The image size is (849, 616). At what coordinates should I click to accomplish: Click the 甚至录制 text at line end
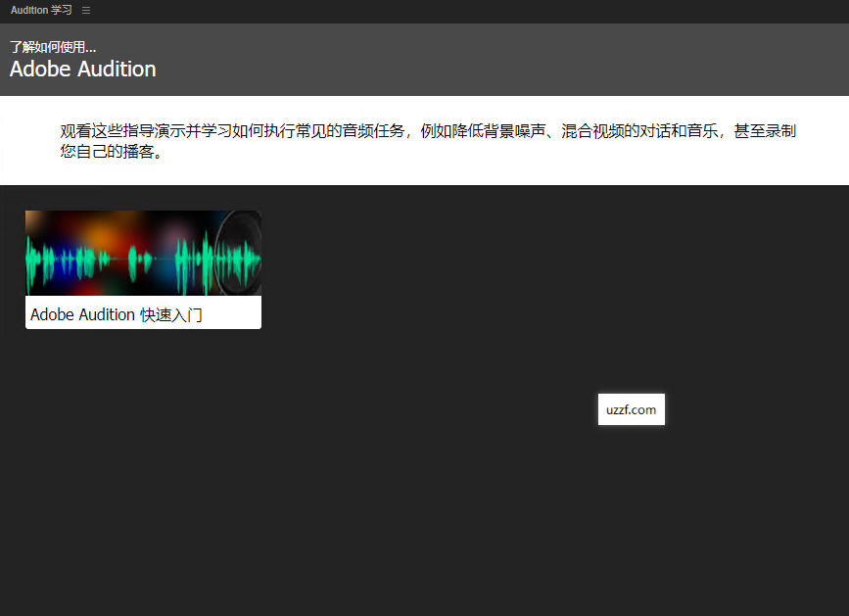(766, 131)
